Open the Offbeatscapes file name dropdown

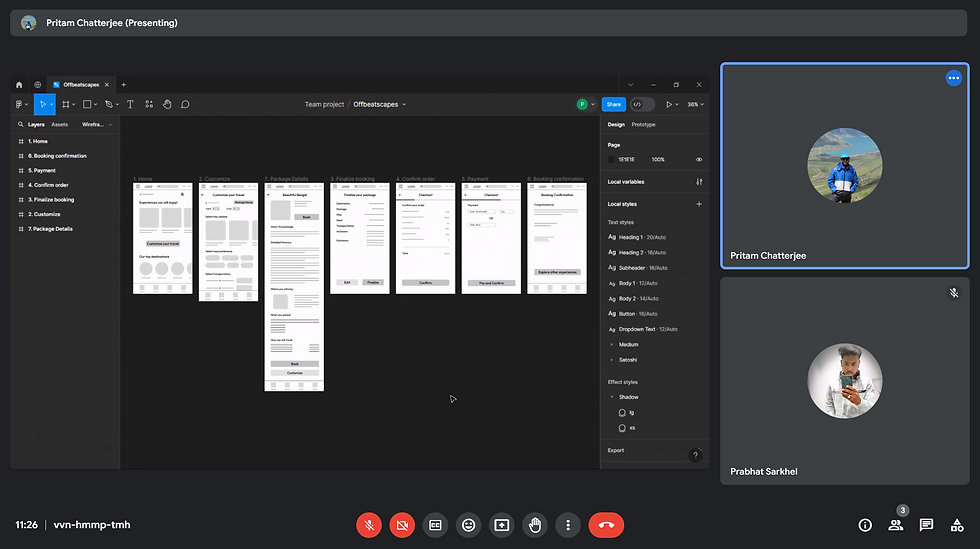404,104
